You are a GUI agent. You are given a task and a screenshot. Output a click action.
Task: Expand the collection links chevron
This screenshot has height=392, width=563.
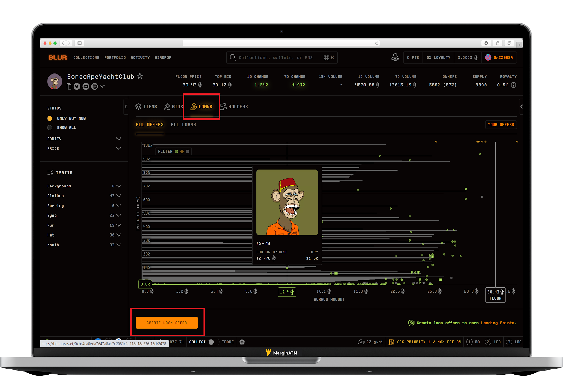(102, 86)
